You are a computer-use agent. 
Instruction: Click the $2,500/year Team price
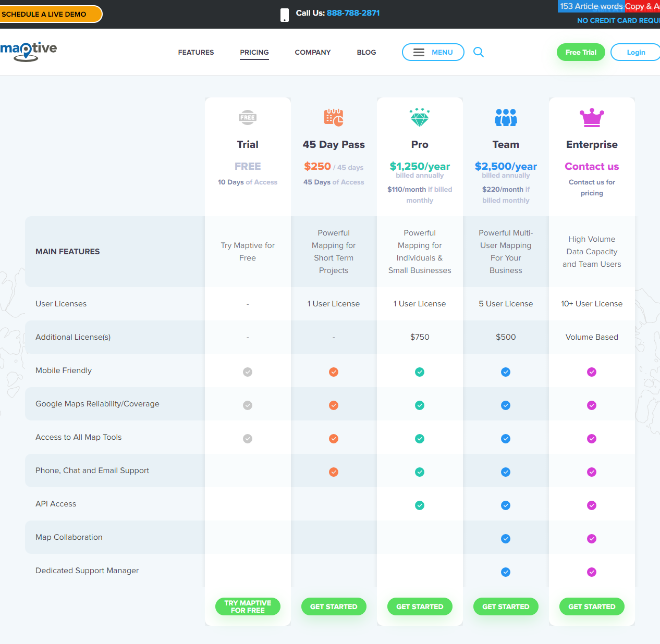point(506,166)
